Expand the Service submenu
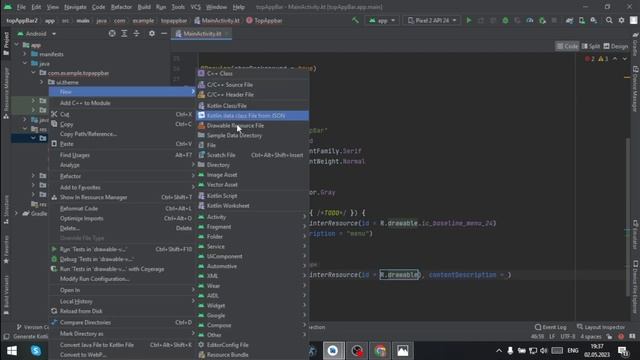Screen dimensions: 640x360 (x=252, y=247)
